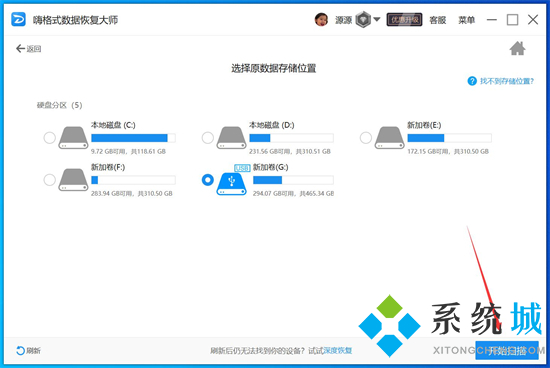Click the USB tag on drive G:
Viewport: 550px width, 368px height.
tap(242, 168)
